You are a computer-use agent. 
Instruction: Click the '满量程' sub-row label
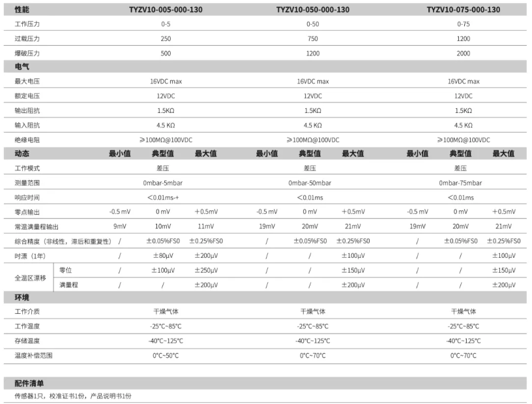coord(68,285)
